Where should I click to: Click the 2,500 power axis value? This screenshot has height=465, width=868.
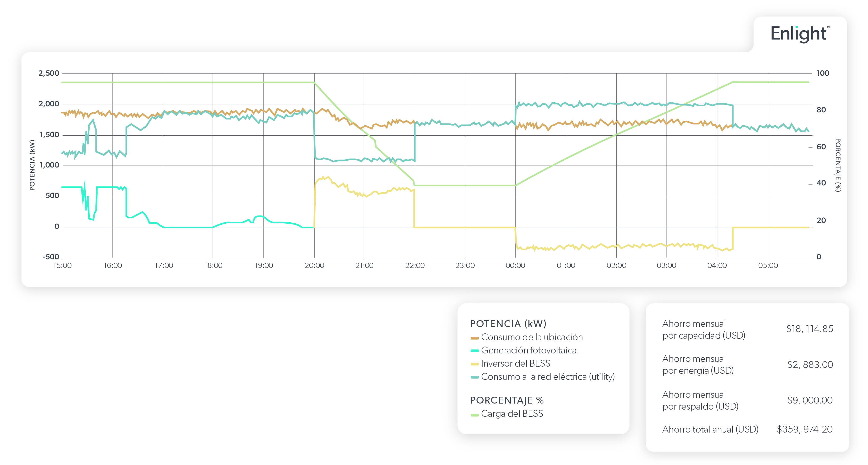pos(49,74)
